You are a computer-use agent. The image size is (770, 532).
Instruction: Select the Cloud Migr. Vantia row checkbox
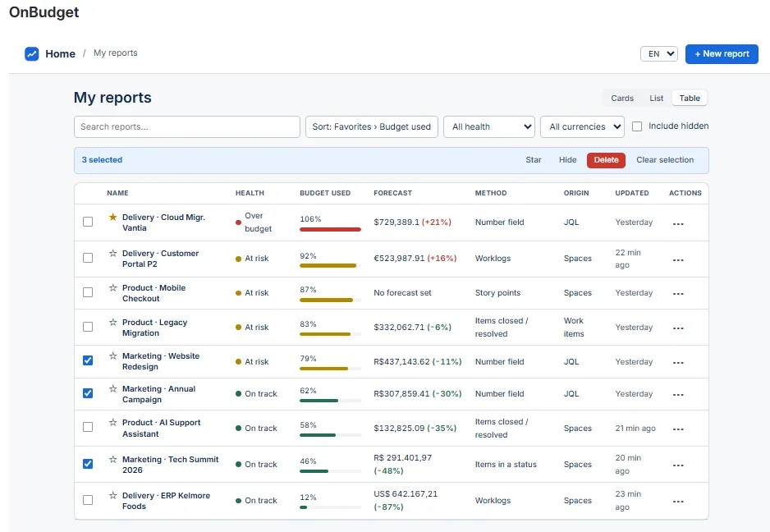click(88, 222)
